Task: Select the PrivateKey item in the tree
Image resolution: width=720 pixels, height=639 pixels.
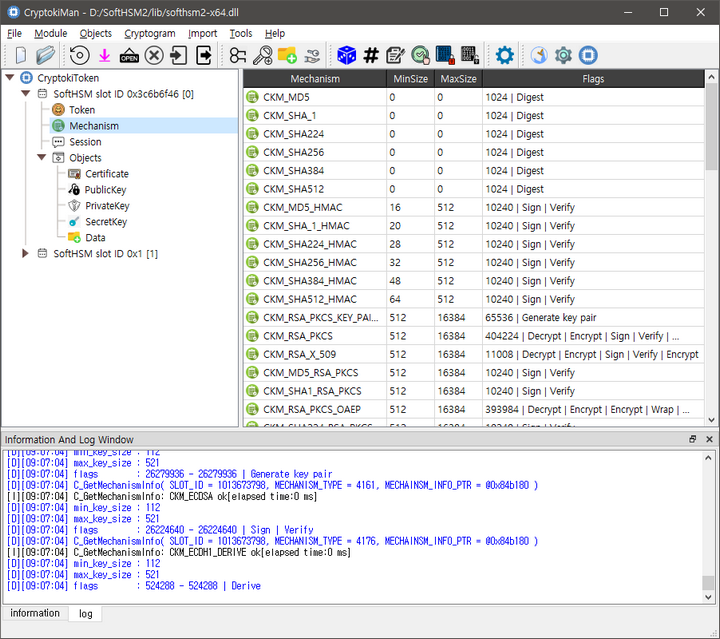Action: [106, 206]
